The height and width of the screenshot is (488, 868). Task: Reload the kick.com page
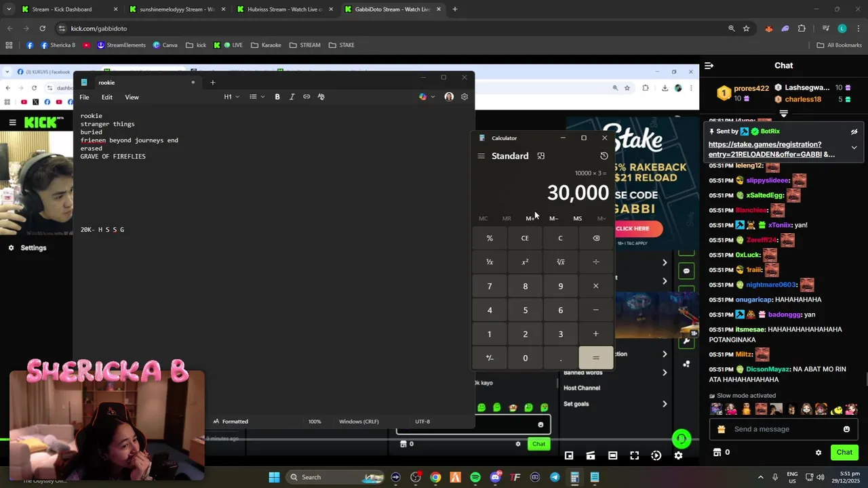[42, 28]
